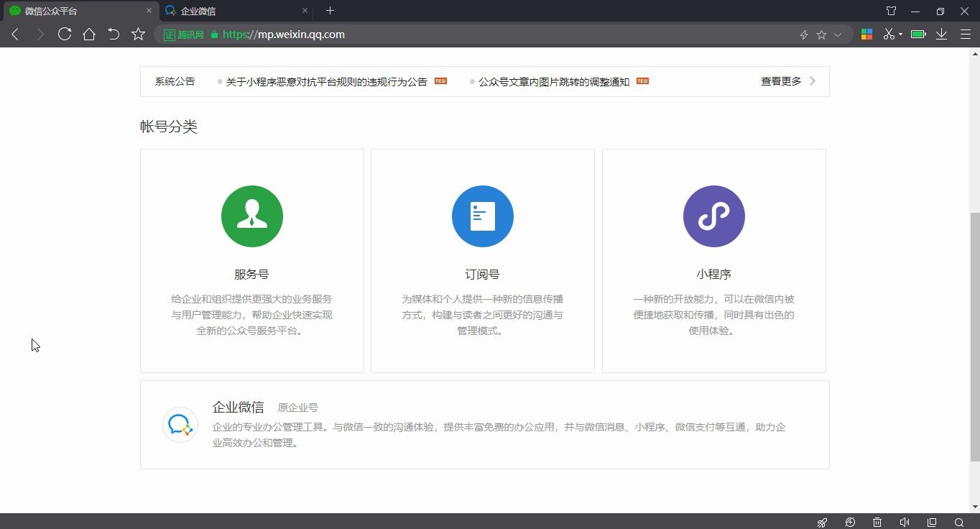
Task: Click the scrollbar down arrow
Action: (974, 507)
